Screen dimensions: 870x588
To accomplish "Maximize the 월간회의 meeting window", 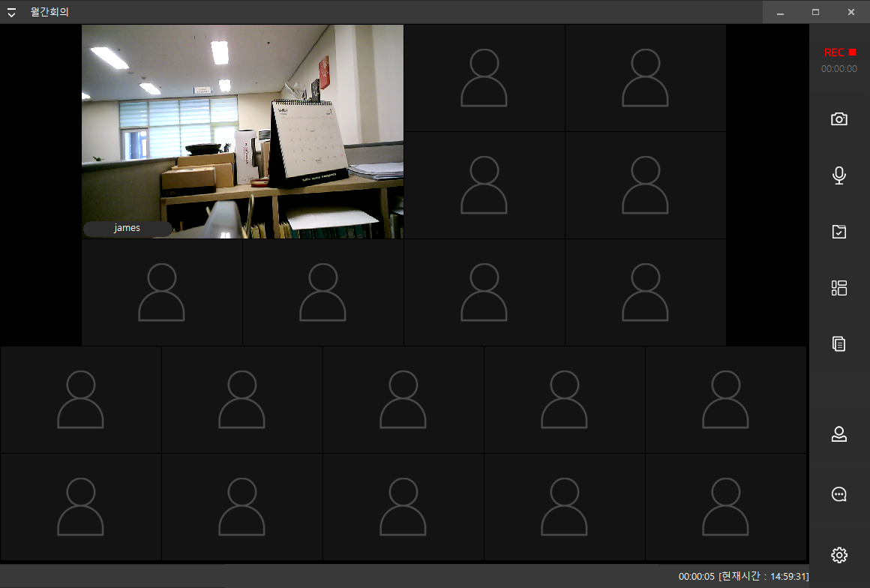I will point(816,12).
